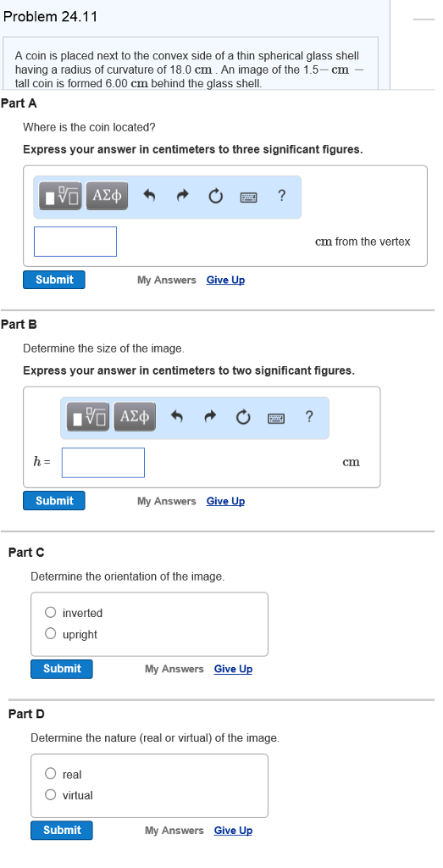Click the Part A help question mark

coord(281,196)
